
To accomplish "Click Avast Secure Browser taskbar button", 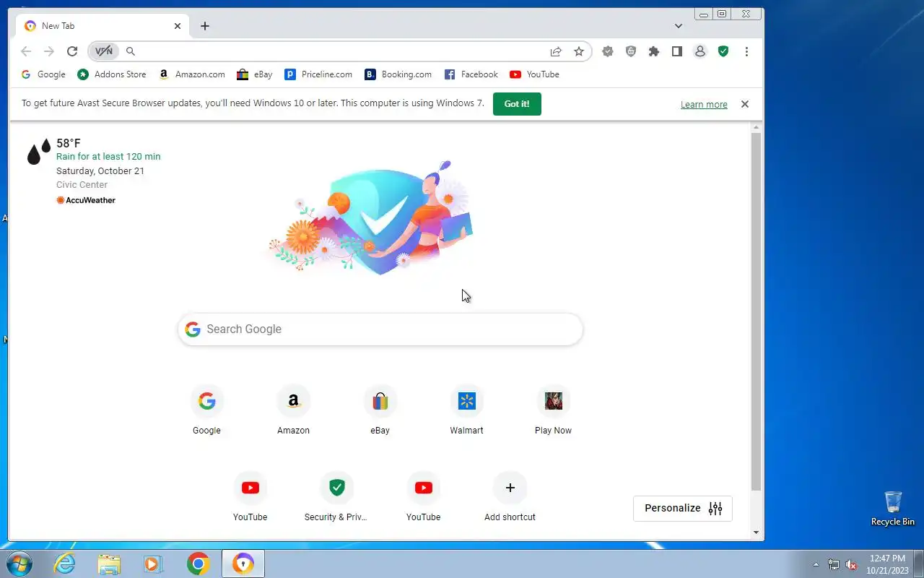I will (243, 564).
